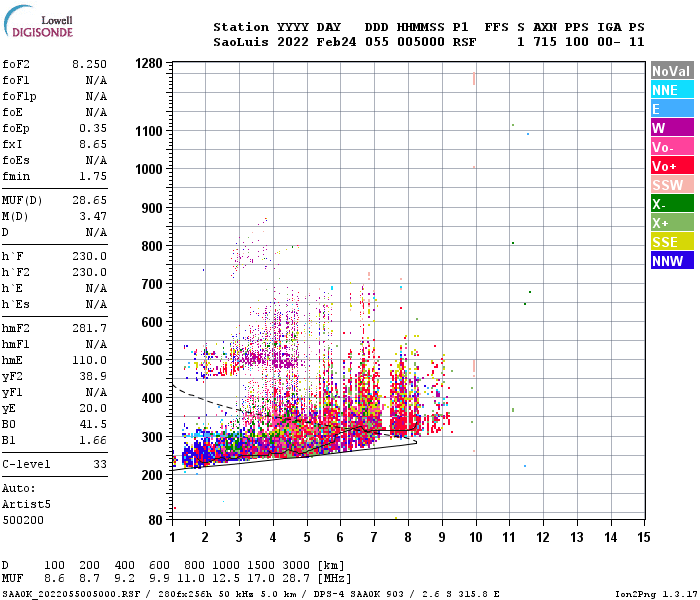
Task: Click the 005000 time value in header
Action: [421, 42]
